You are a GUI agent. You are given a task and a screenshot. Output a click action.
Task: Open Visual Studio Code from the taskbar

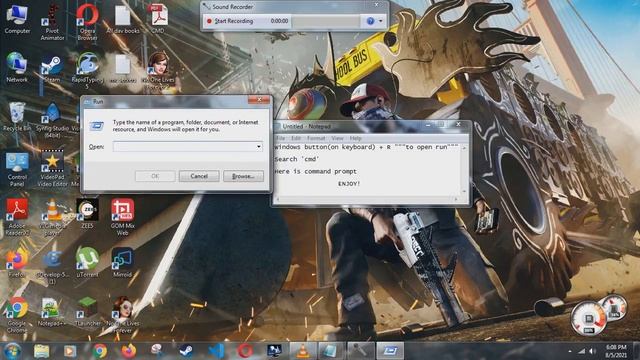tap(216, 351)
